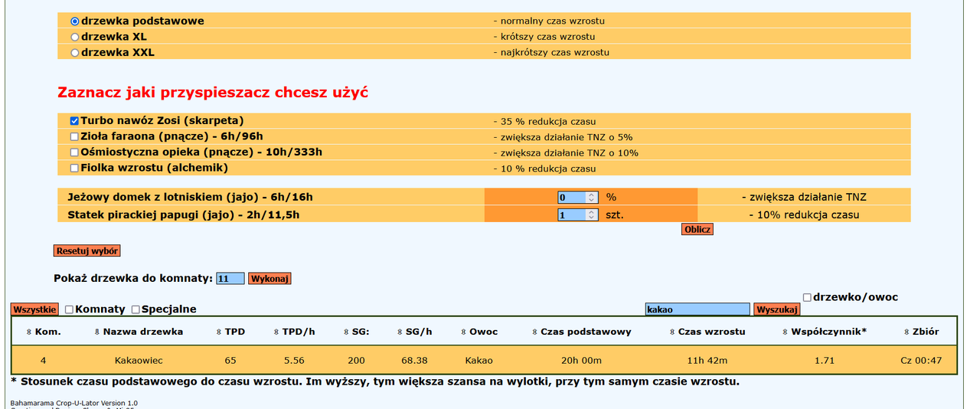The width and height of the screenshot is (980, 409).
Task: Toggle the Specjalne filter checkbox
Action: [136, 309]
